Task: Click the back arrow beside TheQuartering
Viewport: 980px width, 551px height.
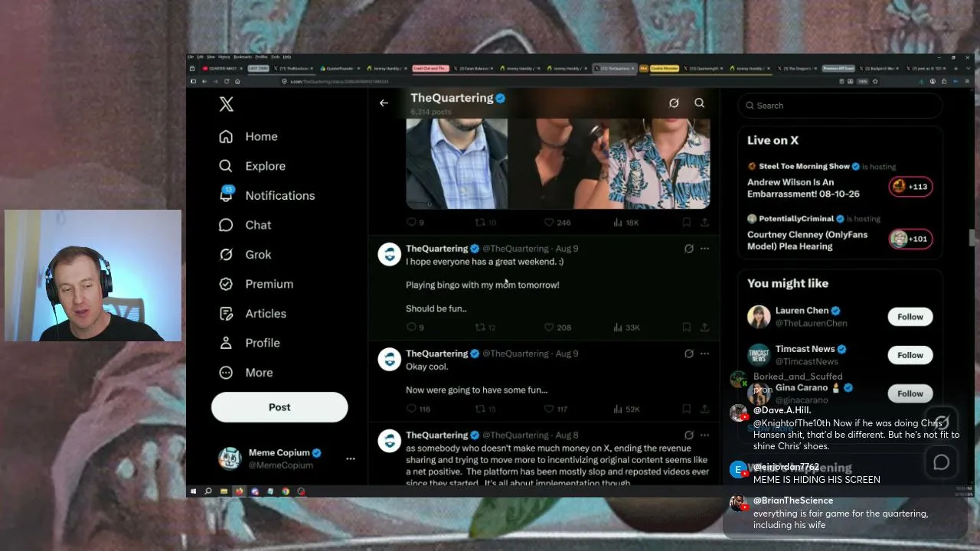Action: [x=384, y=103]
